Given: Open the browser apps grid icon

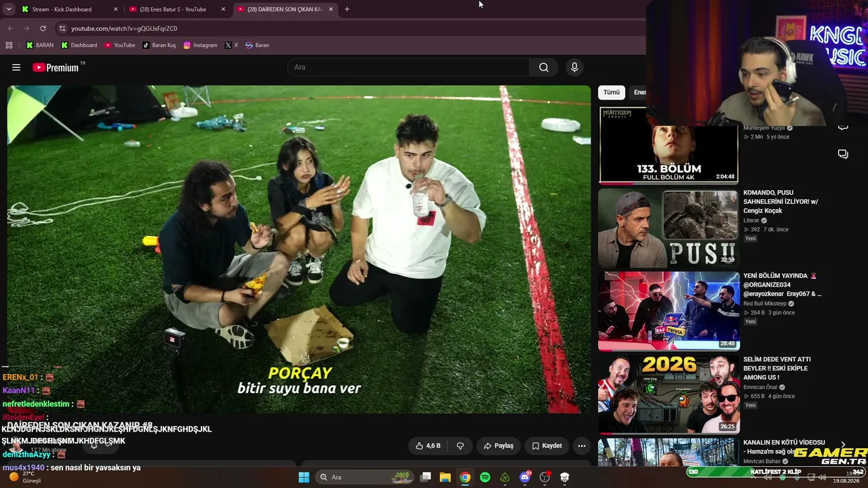Looking at the screenshot, I should pyautogui.click(x=9, y=45).
